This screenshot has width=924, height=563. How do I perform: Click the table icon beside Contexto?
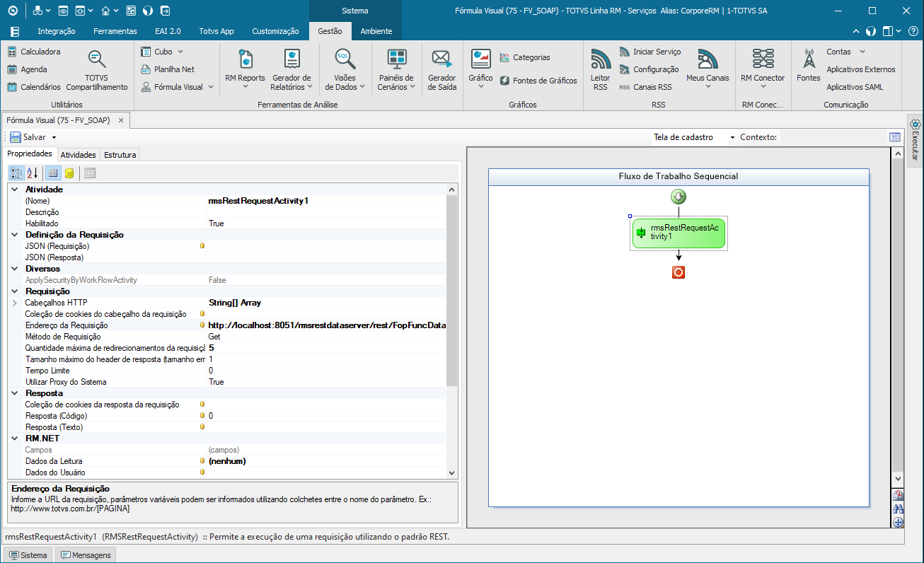click(x=895, y=137)
